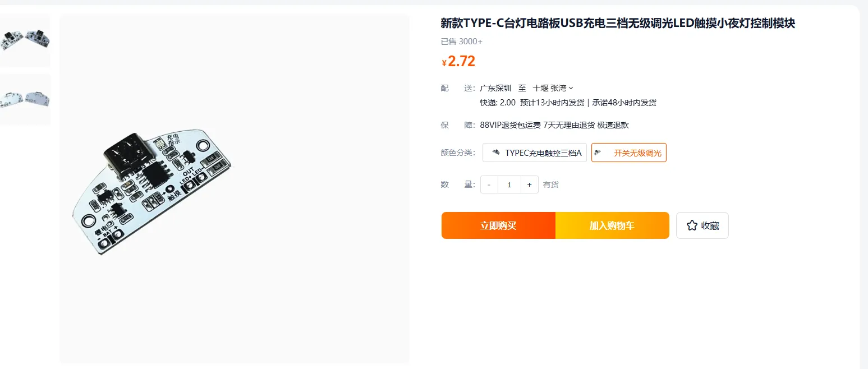Open the main circuit board product image
The height and width of the screenshot is (369, 868).
[x=235, y=188]
